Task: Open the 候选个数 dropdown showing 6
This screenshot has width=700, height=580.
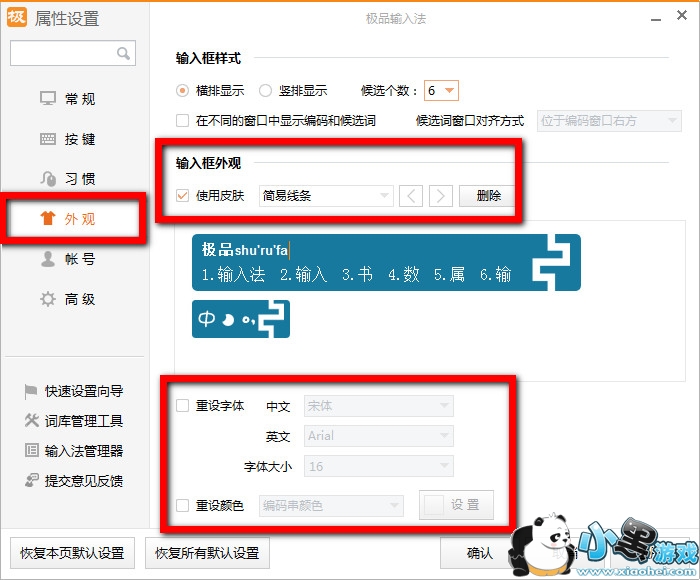Action: tap(441, 91)
